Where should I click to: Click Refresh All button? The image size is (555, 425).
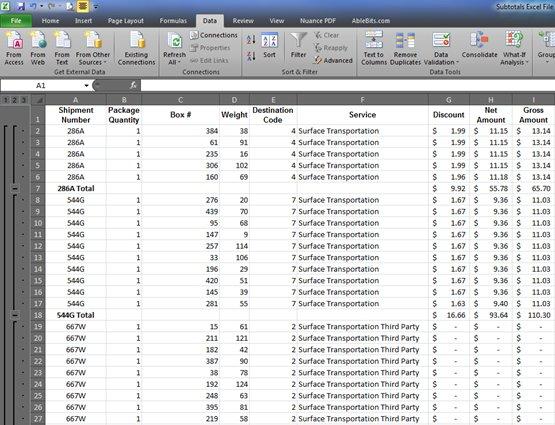pyautogui.click(x=174, y=48)
